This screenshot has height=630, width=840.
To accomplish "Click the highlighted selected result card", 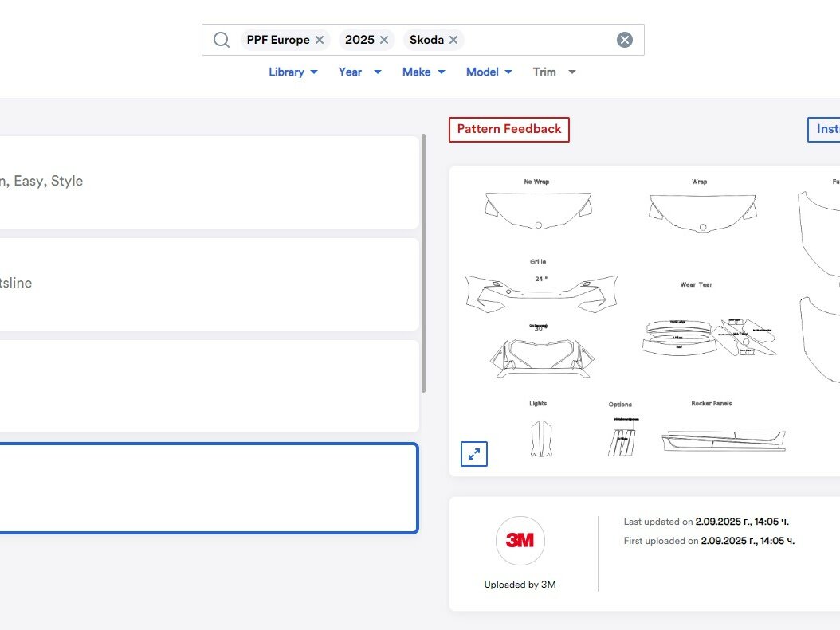I will point(207,488).
